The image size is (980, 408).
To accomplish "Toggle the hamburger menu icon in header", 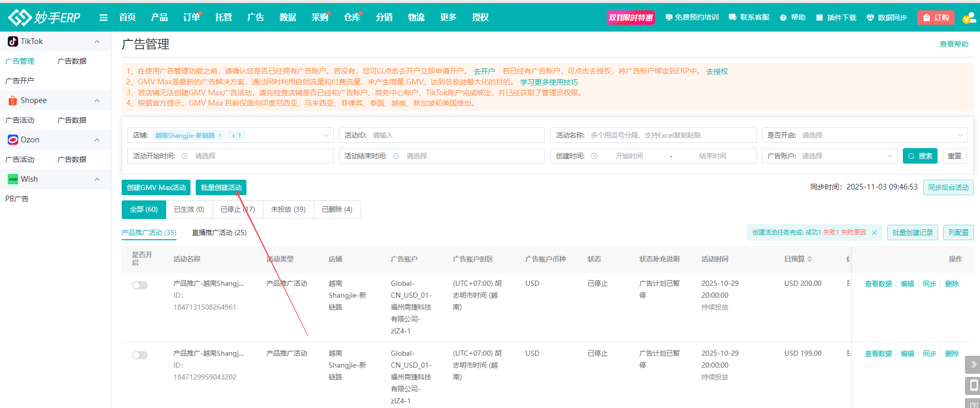I will point(104,18).
